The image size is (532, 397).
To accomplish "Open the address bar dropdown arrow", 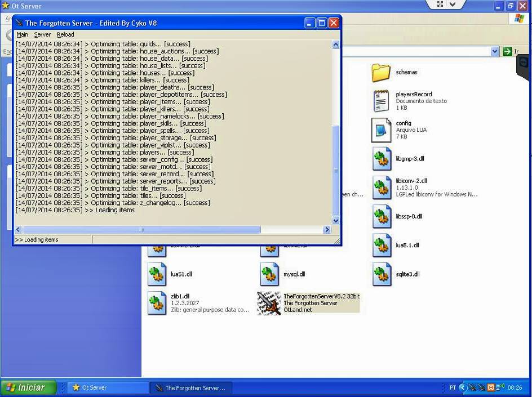I will coord(495,52).
